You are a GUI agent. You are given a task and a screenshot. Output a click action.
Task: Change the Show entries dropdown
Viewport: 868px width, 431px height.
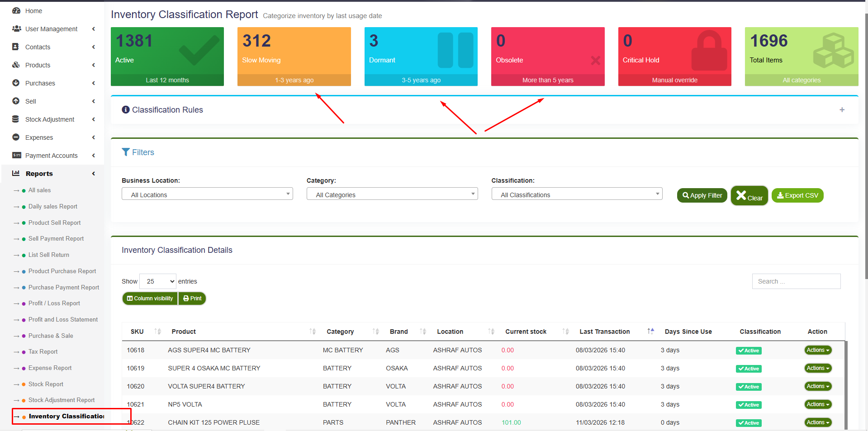point(157,281)
